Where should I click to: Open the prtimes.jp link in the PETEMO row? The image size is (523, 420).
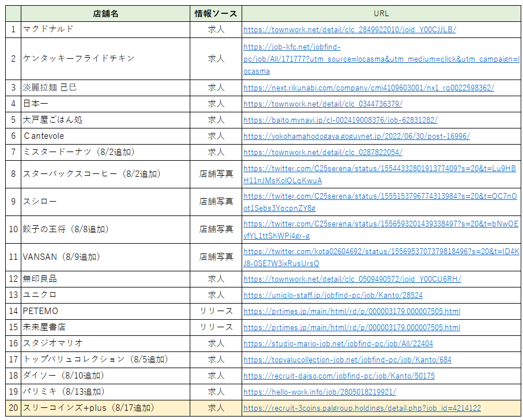point(352,311)
